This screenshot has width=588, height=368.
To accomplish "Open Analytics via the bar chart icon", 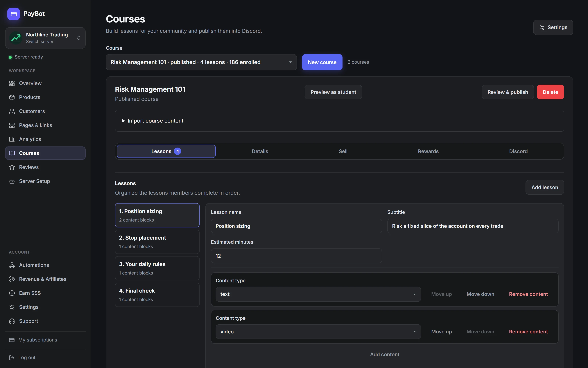I will tap(12, 139).
